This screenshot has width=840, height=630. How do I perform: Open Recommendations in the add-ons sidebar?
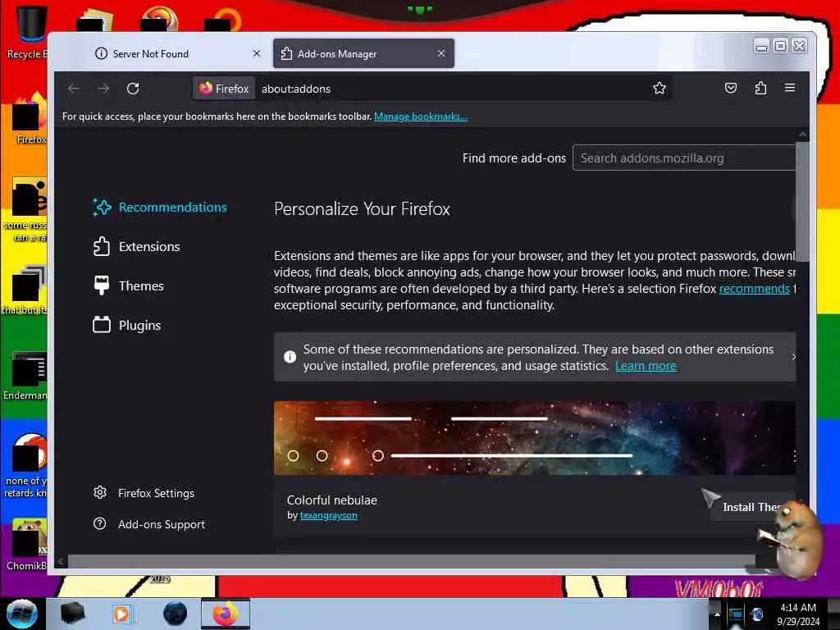click(160, 208)
